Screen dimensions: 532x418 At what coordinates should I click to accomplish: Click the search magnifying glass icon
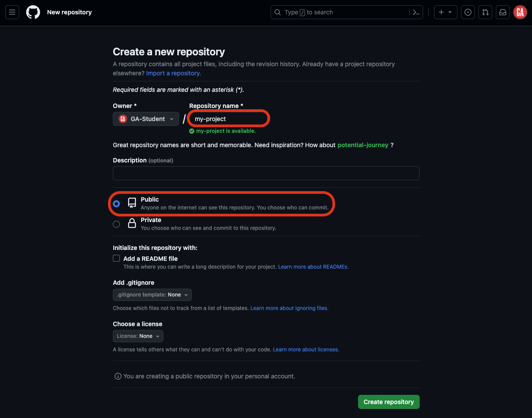pos(278,12)
